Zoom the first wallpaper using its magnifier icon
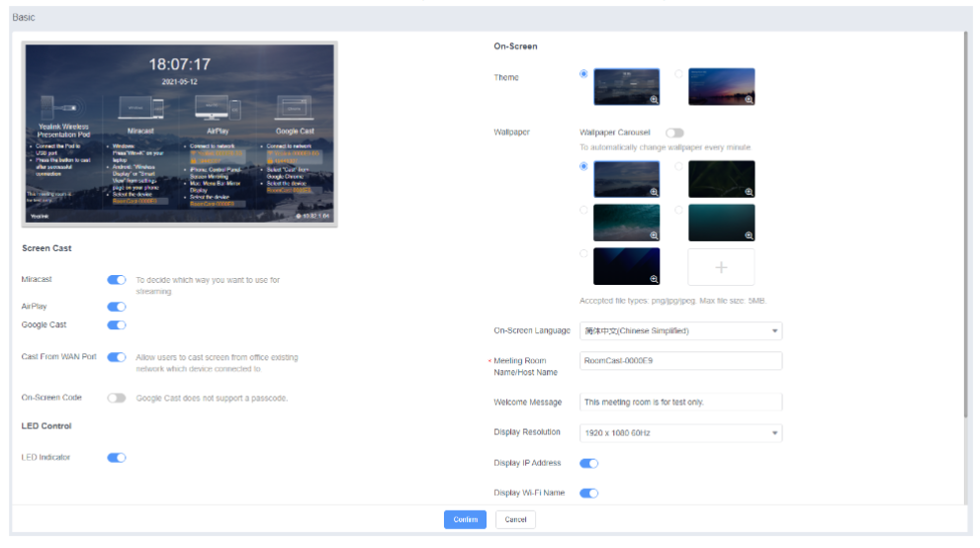 [x=654, y=192]
